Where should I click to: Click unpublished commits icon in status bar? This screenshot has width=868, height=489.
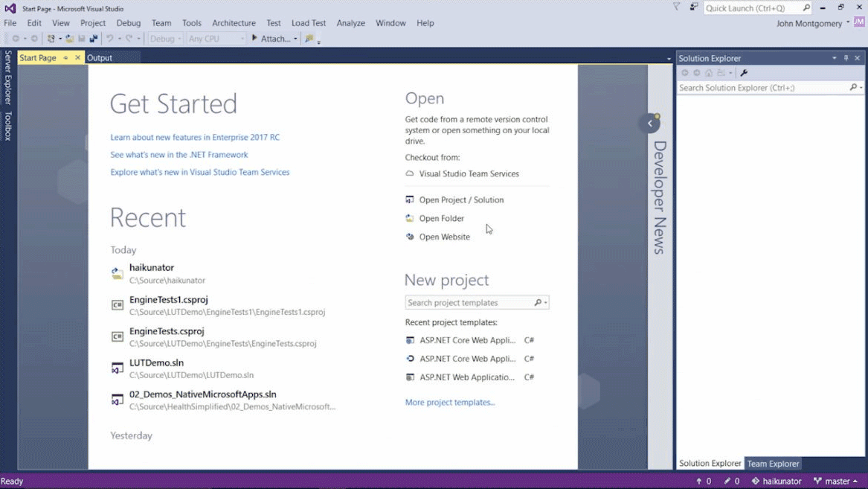point(703,481)
